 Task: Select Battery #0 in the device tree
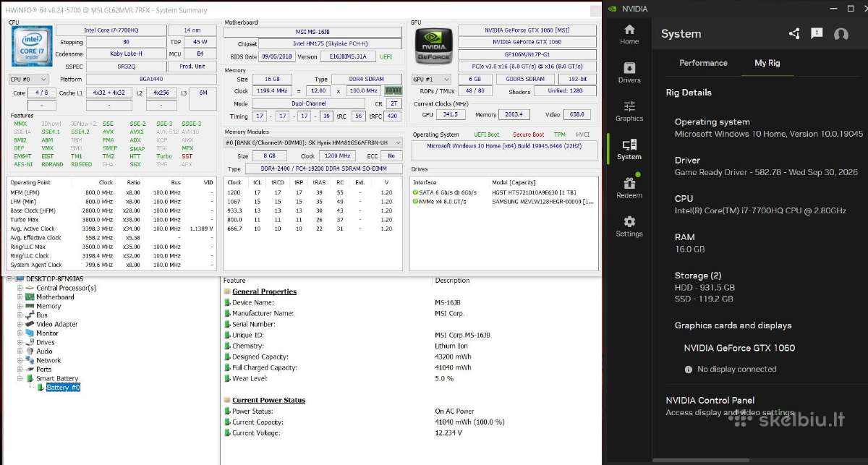point(63,388)
